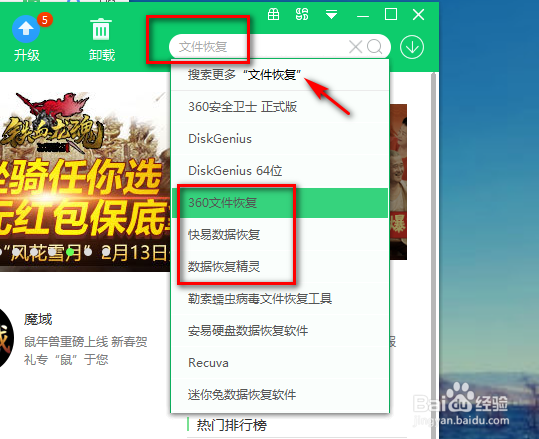This screenshot has height=439, width=539.
Task: Open the right-side promotional picture
Action: [x=398, y=182]
